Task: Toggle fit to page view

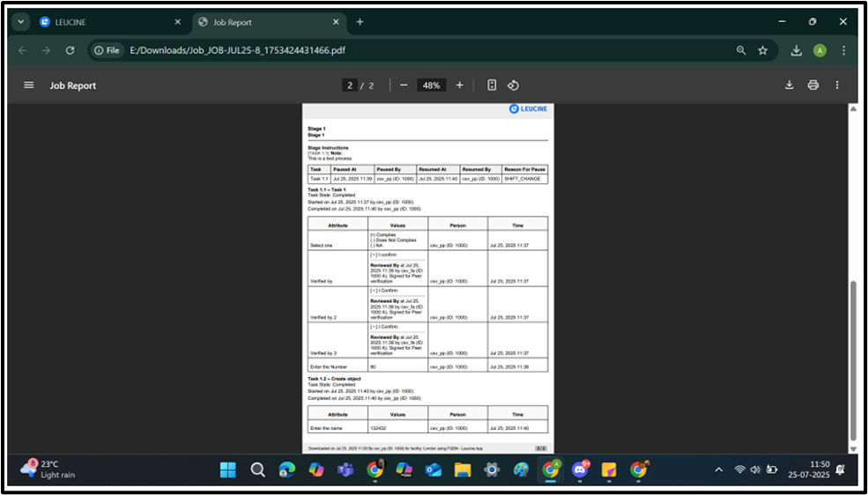Action: point(492,85)
